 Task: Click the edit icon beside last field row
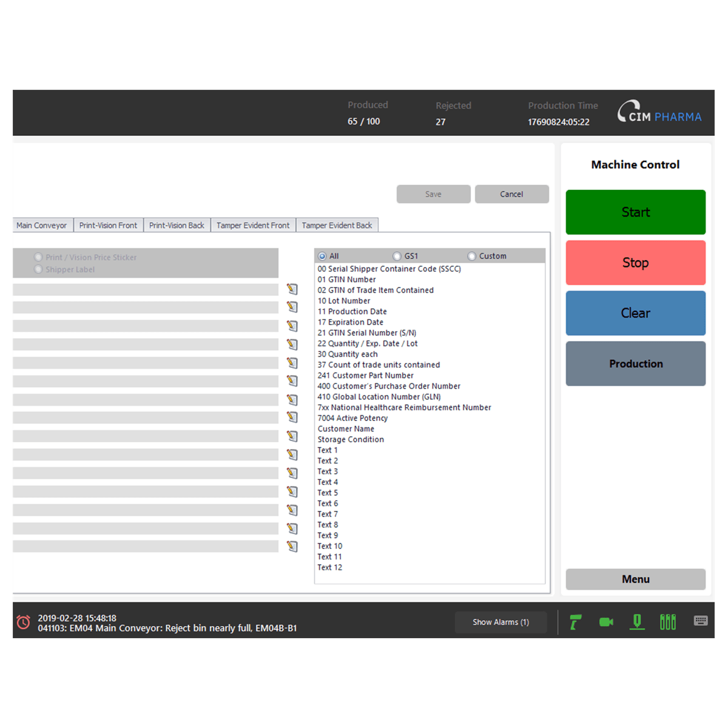(x=292, y=547)
